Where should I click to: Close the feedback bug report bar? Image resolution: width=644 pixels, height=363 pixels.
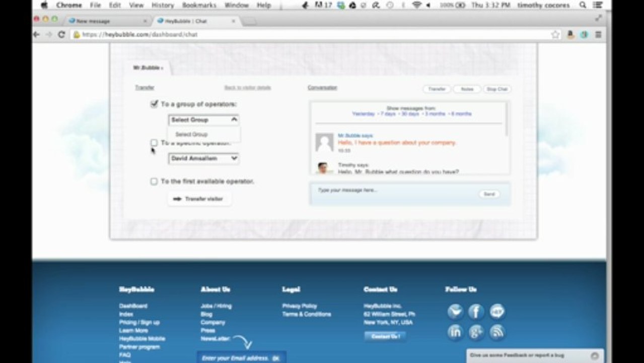point(595,355)
